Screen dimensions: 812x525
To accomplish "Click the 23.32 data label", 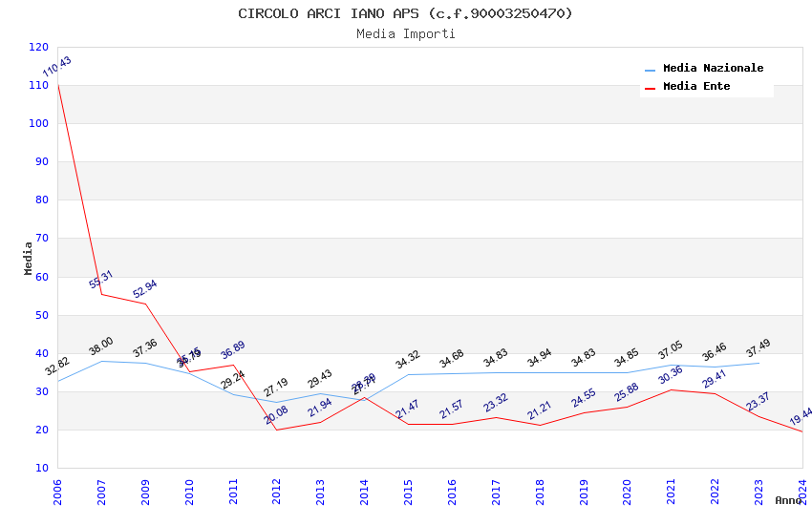I will [x=496, y=403].
